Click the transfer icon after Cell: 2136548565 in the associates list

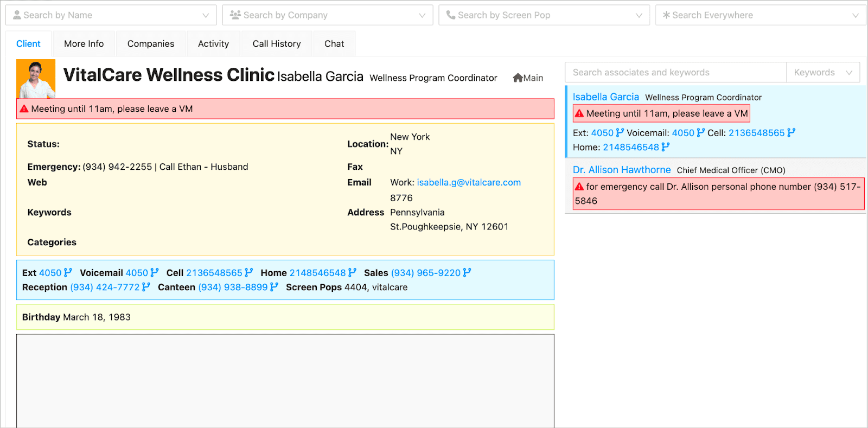coord(791,132)
